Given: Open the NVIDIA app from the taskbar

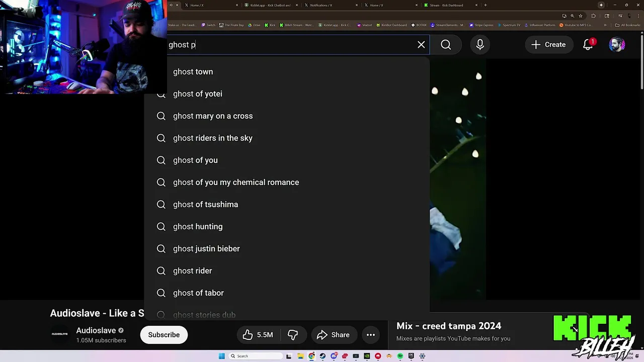Looking at the screenshot, I should [x=367, y=356].
